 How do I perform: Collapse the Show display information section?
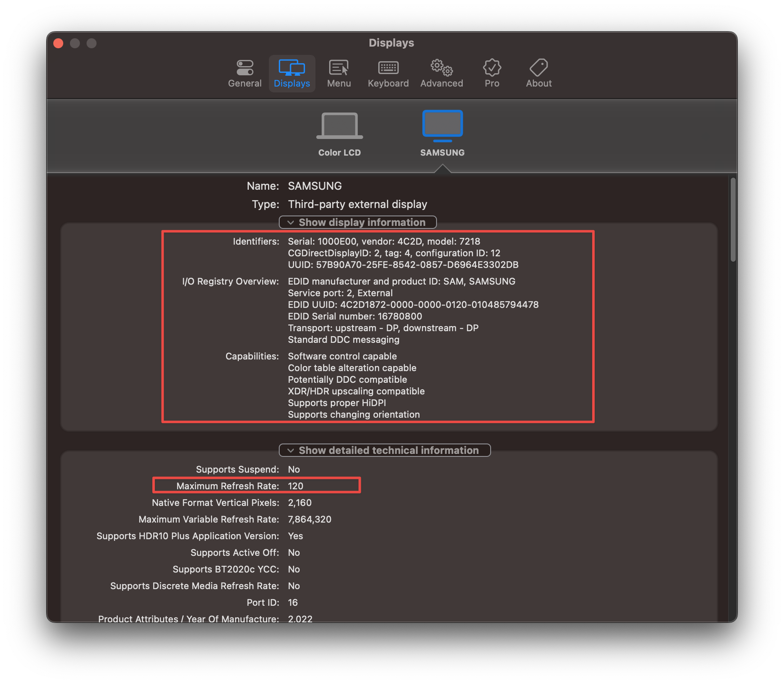pyautogui.click(x=357, y=222)
